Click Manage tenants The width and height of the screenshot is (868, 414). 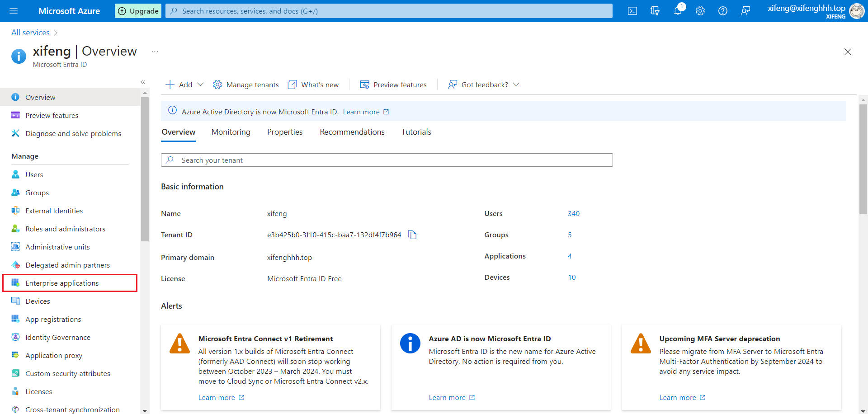click(246, 85)
